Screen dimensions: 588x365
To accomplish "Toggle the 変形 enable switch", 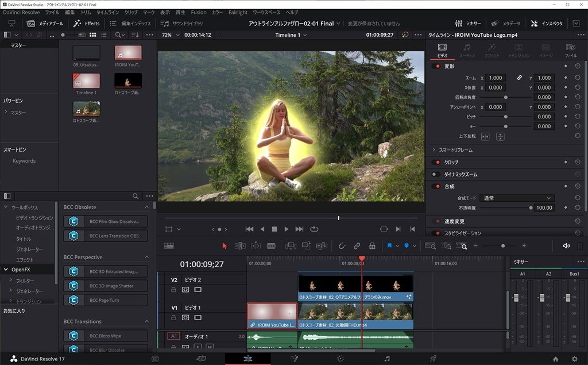I will [436, 66].
